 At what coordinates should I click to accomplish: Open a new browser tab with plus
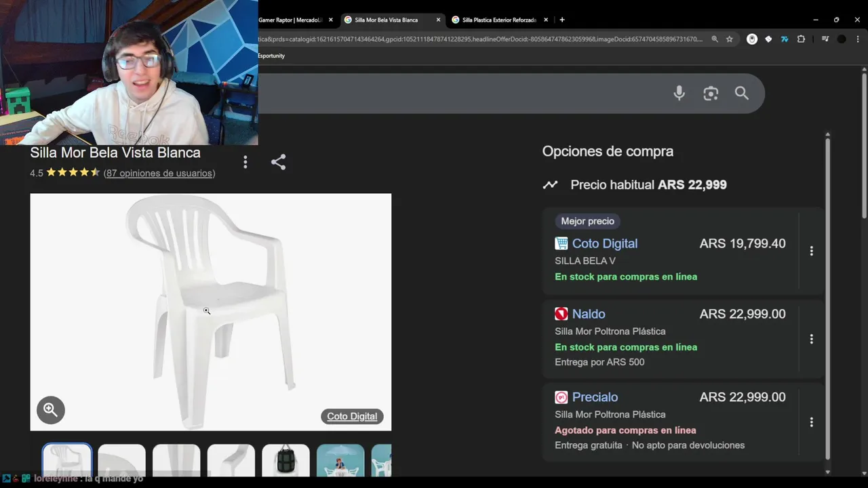click(562, 20)
